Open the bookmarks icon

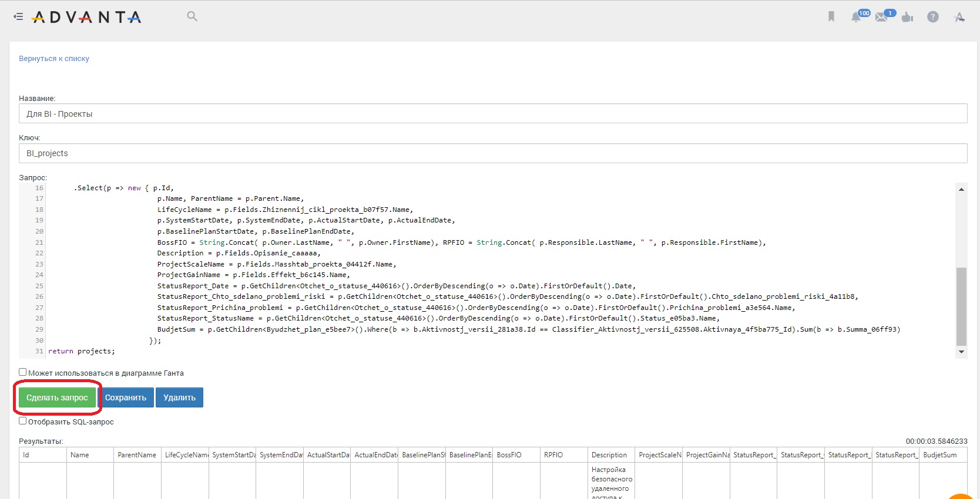click(831, 16)
